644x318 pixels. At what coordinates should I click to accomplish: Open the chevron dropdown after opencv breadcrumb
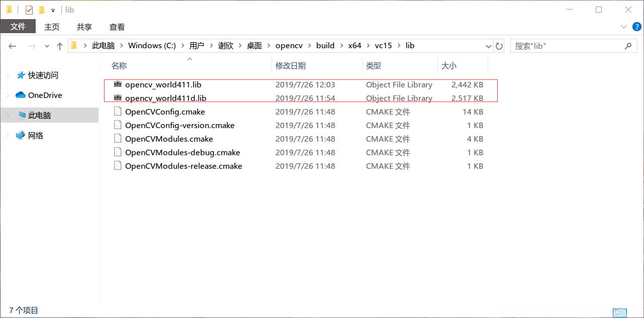point(309,46)
